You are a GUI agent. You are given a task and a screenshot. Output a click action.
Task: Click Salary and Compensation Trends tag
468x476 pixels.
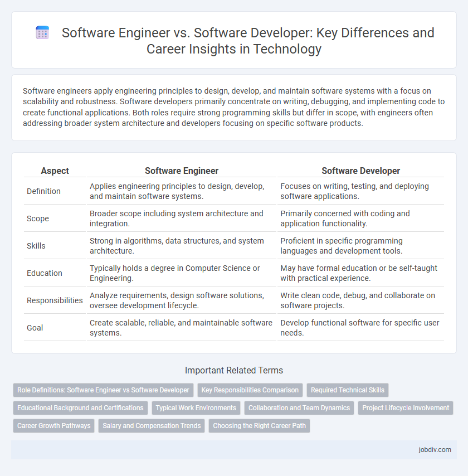point(152,426)
